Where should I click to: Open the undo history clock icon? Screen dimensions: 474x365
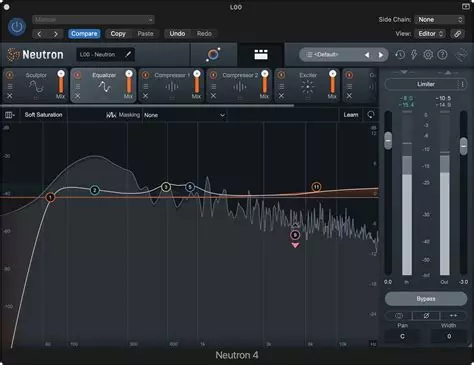coord(400,55)
